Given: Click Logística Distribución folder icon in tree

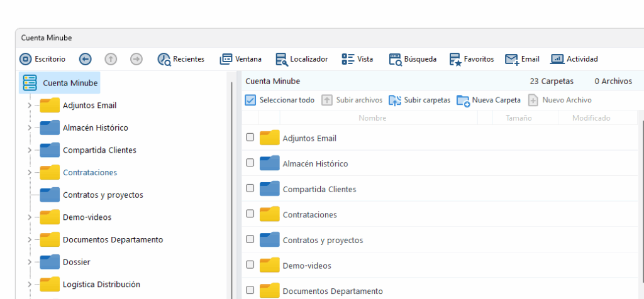Looking at the screenshot, I should tap(50, 284).
